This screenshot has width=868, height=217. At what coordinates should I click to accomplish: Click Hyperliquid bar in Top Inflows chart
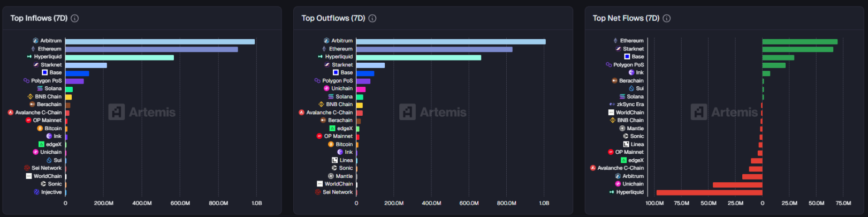coord(119,57)
